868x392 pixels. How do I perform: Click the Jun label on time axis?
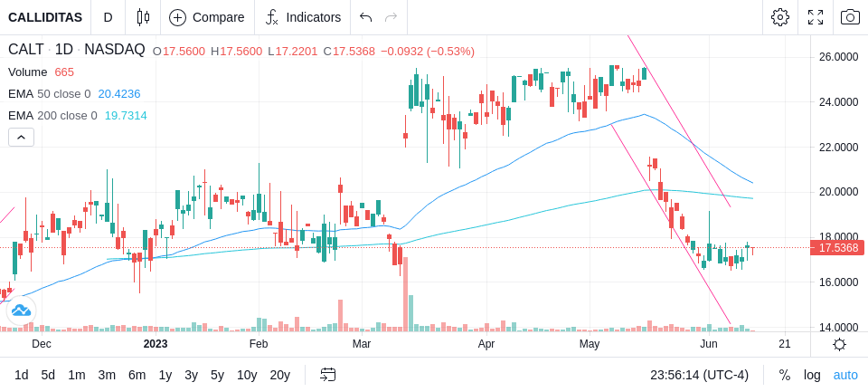point(709,344)
